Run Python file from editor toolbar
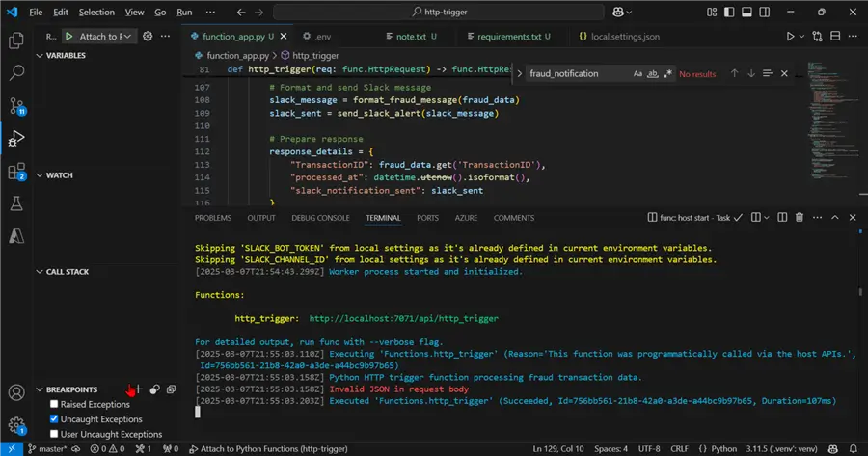This screenshot has height=456, width=868. coord(790,37)
